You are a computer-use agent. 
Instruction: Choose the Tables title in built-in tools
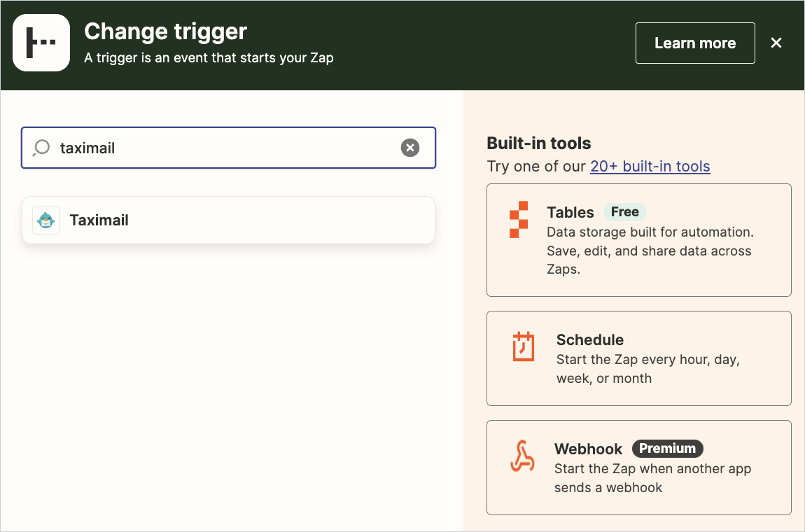click(x=570, y=213)
